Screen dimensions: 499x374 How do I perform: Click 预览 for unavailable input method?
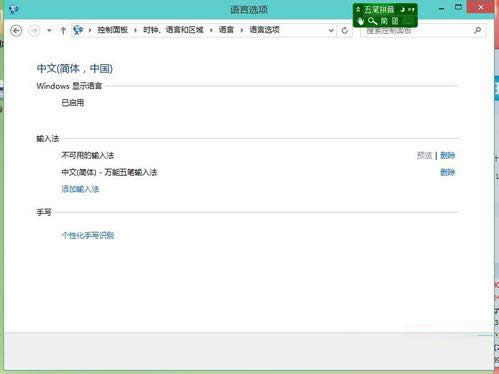[x=424, y=155]
